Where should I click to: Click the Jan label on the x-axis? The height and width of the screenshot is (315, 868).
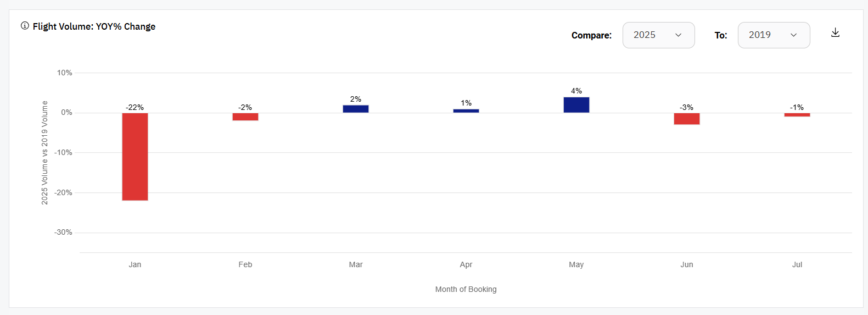pyautogui.click(x=135, y=264)
